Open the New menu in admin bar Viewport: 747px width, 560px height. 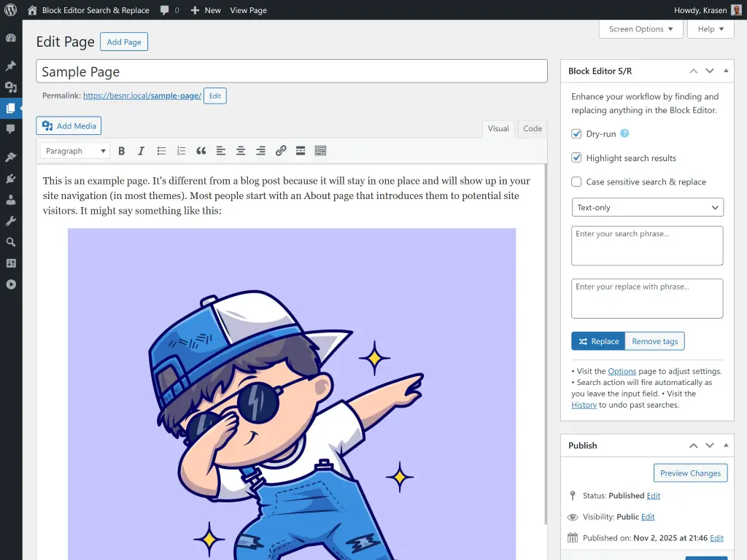click(x=205, y=10)
